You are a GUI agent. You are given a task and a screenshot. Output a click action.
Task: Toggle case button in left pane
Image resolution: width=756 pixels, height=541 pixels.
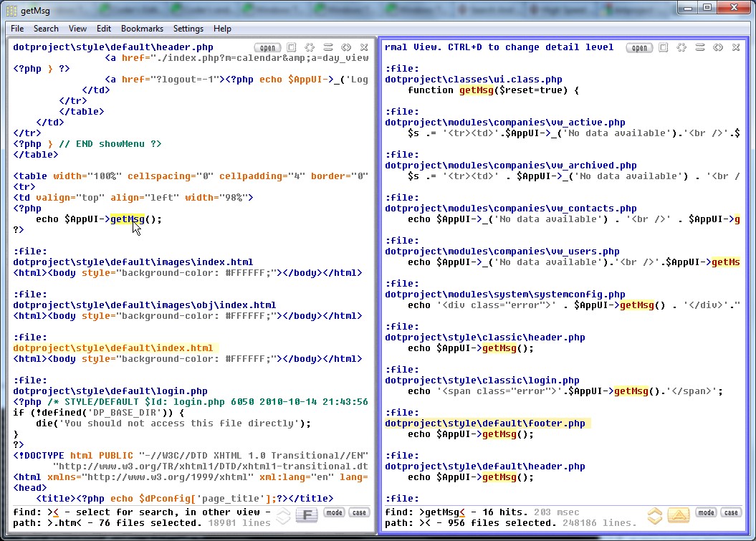pos(359,512)
